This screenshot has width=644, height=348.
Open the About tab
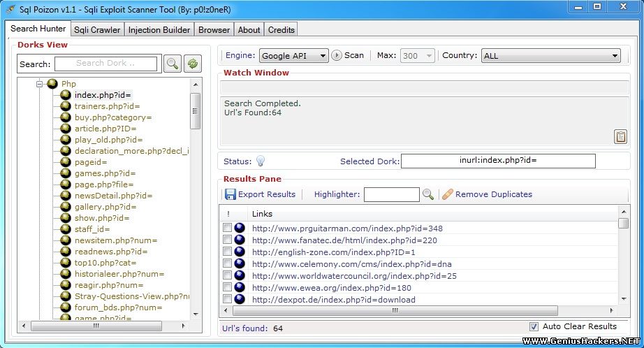249,30
